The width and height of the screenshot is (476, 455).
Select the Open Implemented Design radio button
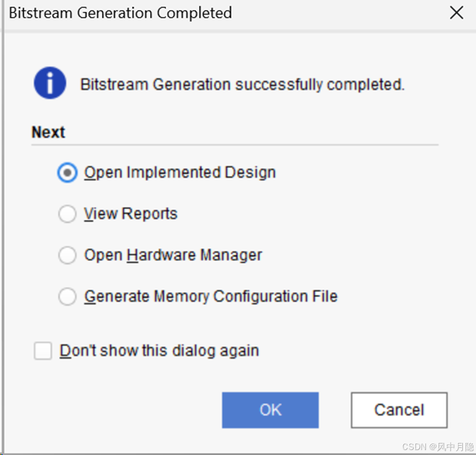click(67, 172)
